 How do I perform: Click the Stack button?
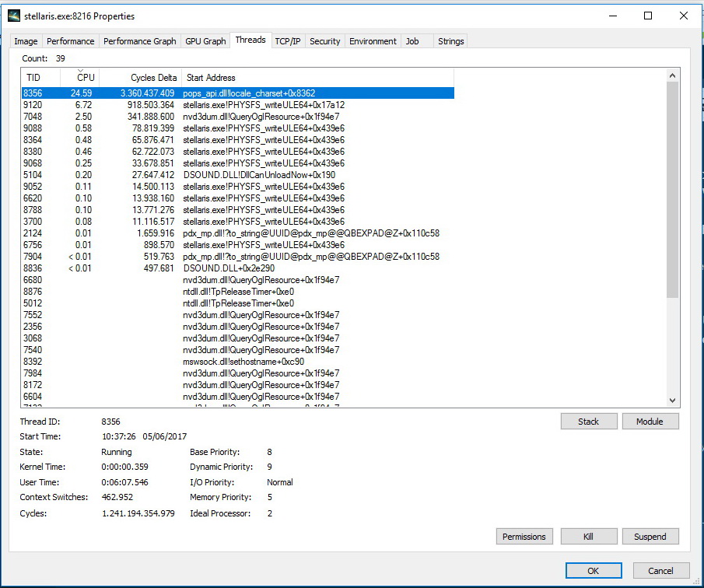pyautogui.click(x=588, y=422)
